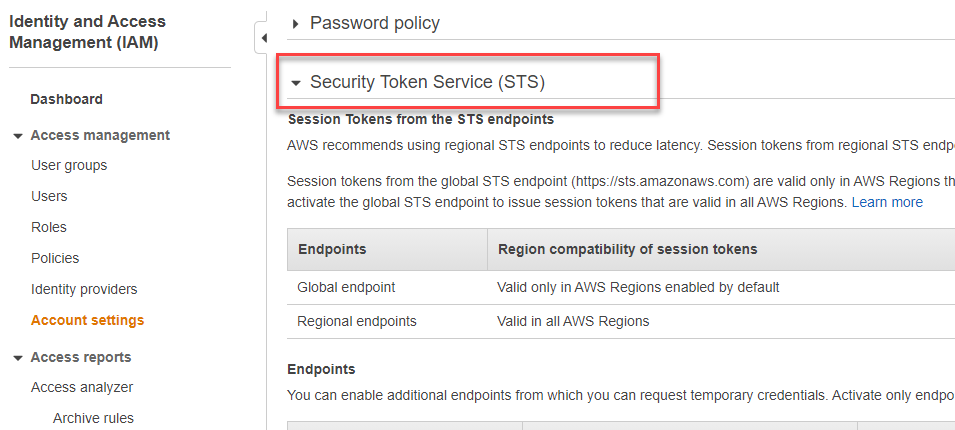Screen dimensions: 955x430
Task: Open Access analyzer
Action: pos(82,387)
